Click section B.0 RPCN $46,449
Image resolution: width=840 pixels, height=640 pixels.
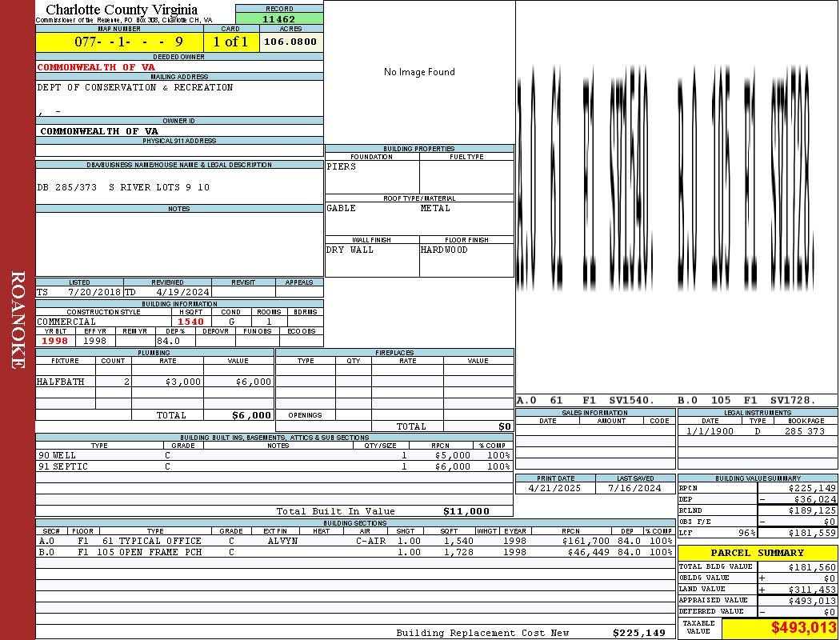coord(588,552)
